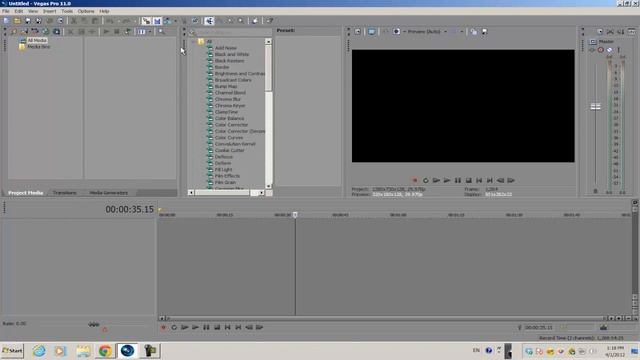Click Record in preview transport bar
640x360 pixels.
(415, 180)
